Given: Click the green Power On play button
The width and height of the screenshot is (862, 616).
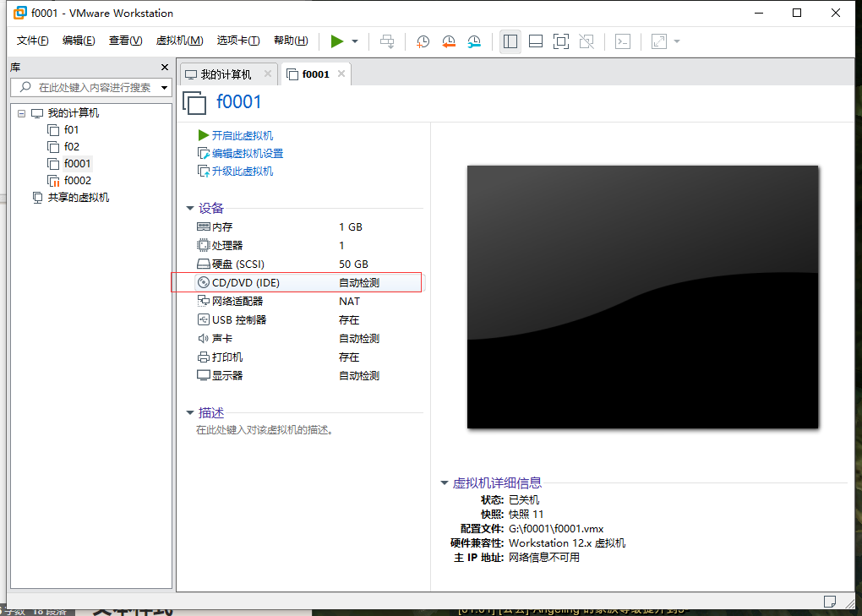Looking at the screenshot, I should coord(337,41).
